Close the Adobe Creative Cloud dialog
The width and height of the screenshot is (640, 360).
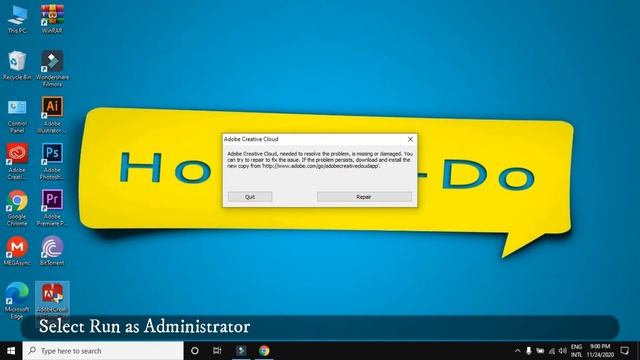click(x=410, y=139)
